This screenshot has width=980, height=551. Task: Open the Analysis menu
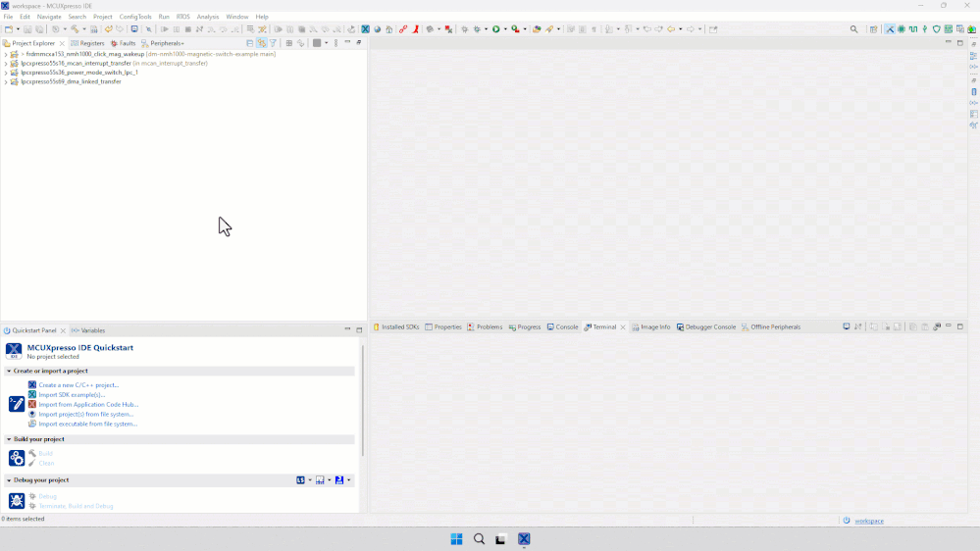click(x=208, y=17)
